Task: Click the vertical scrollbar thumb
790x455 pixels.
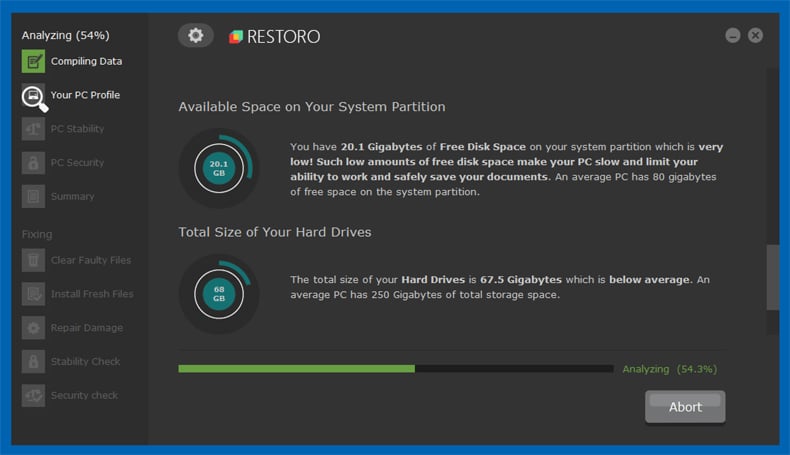Action: coord(773,278)
